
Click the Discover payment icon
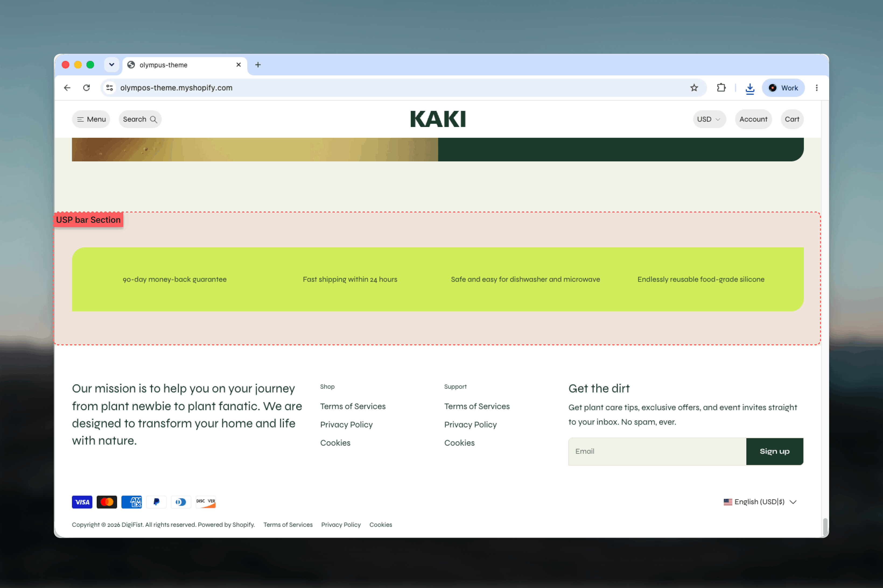206,502
